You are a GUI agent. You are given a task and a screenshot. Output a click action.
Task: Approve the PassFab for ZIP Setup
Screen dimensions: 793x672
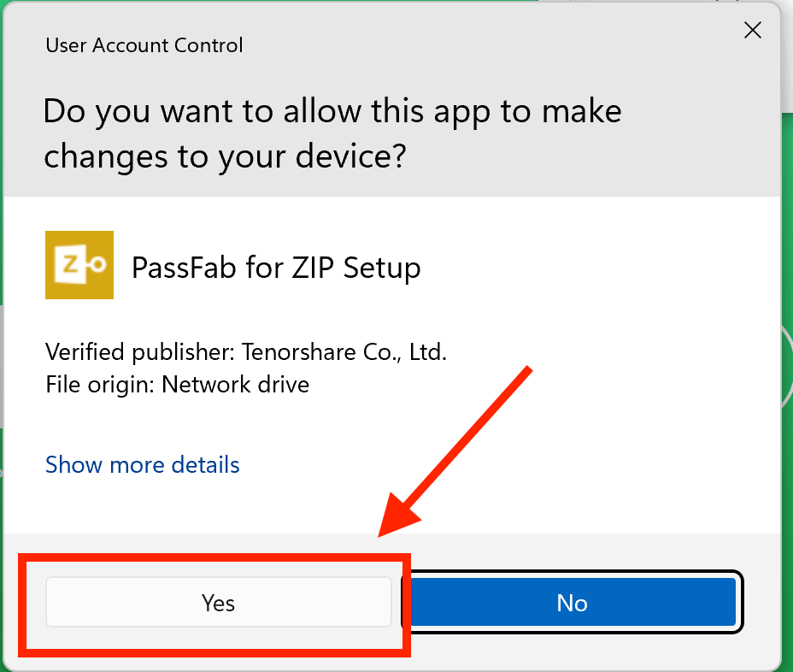(217, 602)
